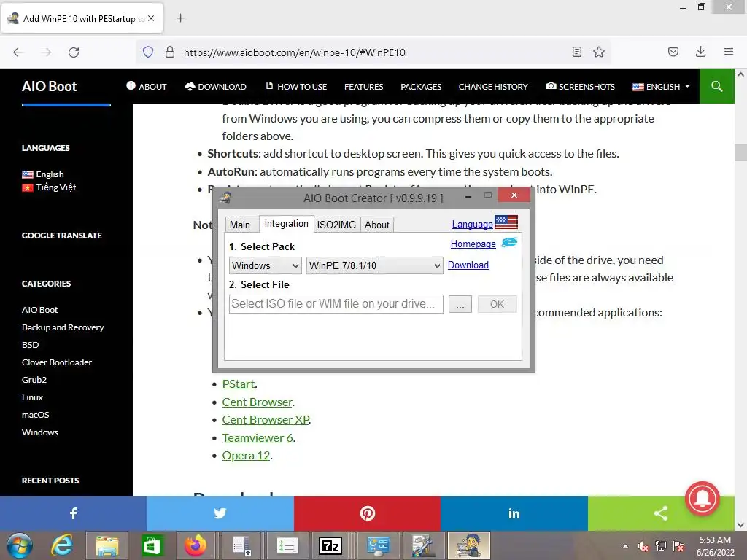Expand the WinPE 7/8.1/10 dropdown
Viewport: 747px width, 560px height.
point(374,265)
